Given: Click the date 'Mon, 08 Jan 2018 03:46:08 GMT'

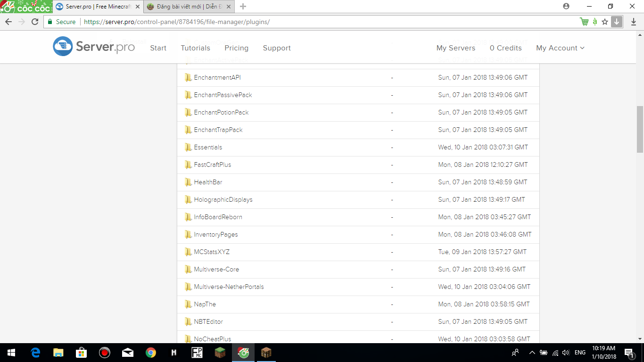Looking at the screenshot, I should [485, 234].
